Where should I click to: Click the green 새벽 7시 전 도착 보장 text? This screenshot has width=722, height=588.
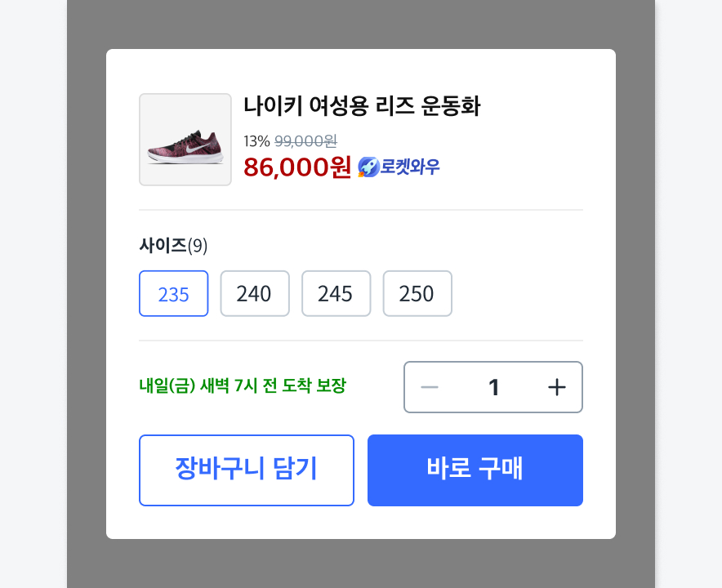(x=243, y=385)
